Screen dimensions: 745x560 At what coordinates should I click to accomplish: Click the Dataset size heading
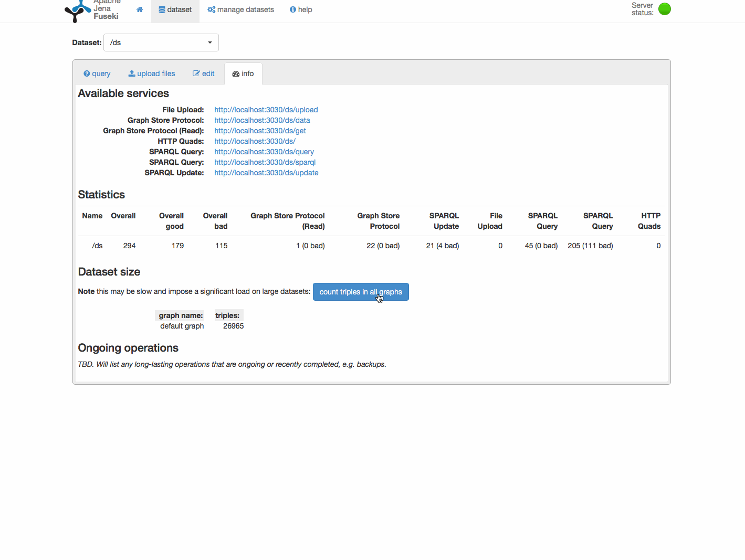(x=109, y=272)
